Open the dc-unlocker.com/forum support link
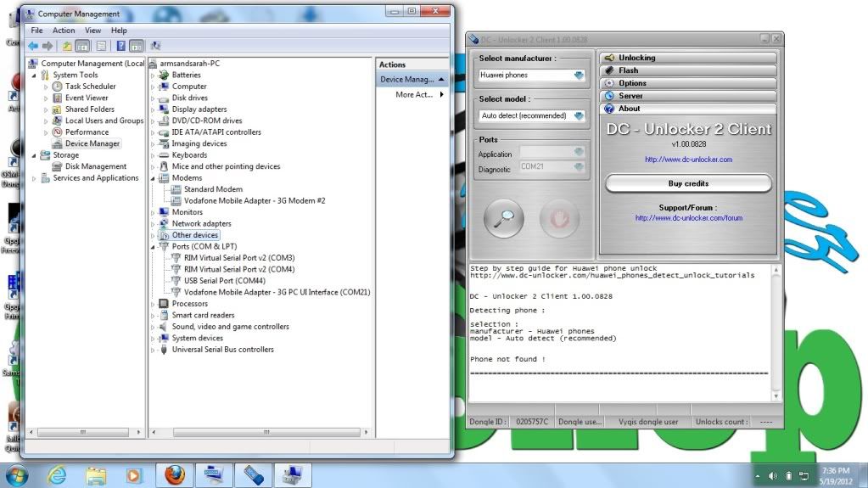This screenshot has width=868, height=488. pos(688,218)
